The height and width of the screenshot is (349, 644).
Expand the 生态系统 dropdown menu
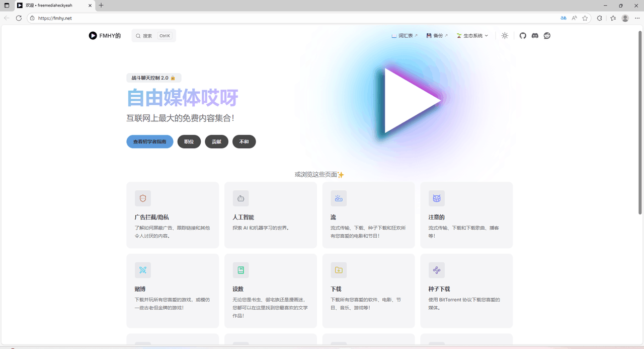472,36
